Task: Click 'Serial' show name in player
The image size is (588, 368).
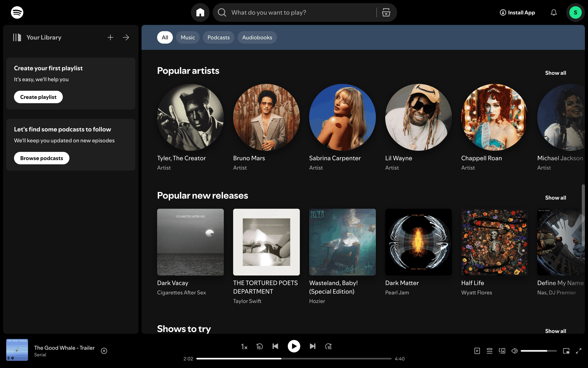Action: pos(40,355)
